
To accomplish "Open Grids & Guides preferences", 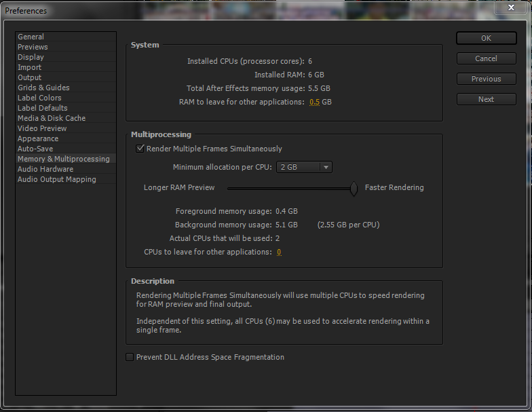I will click(66, 88).
